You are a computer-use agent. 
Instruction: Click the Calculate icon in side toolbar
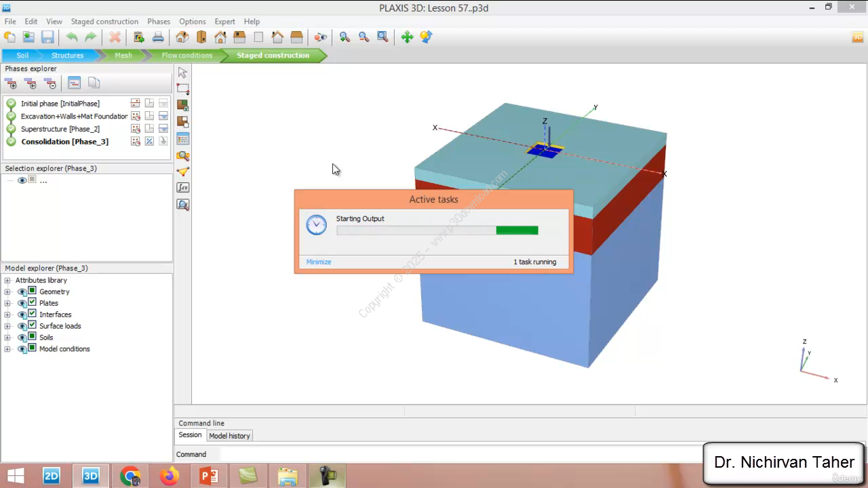[x=182, y=187]
